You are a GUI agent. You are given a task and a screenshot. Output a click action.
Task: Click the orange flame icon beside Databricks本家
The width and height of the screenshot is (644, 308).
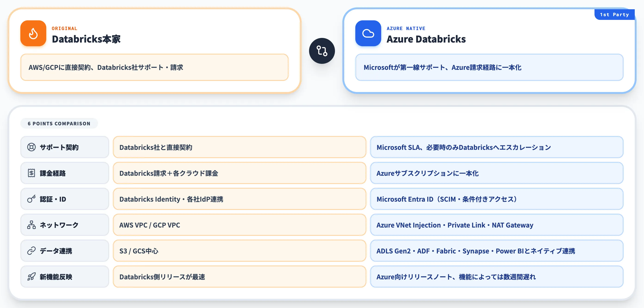click(33, 33)
